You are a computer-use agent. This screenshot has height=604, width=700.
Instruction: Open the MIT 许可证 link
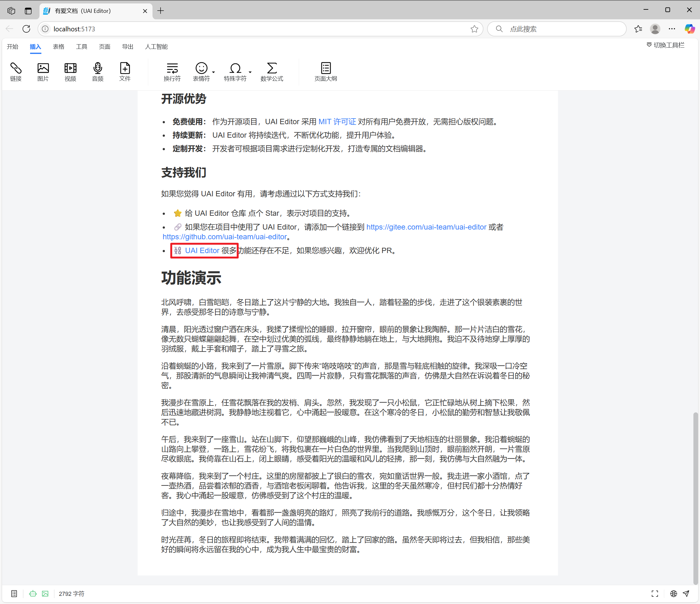[337, 122]
